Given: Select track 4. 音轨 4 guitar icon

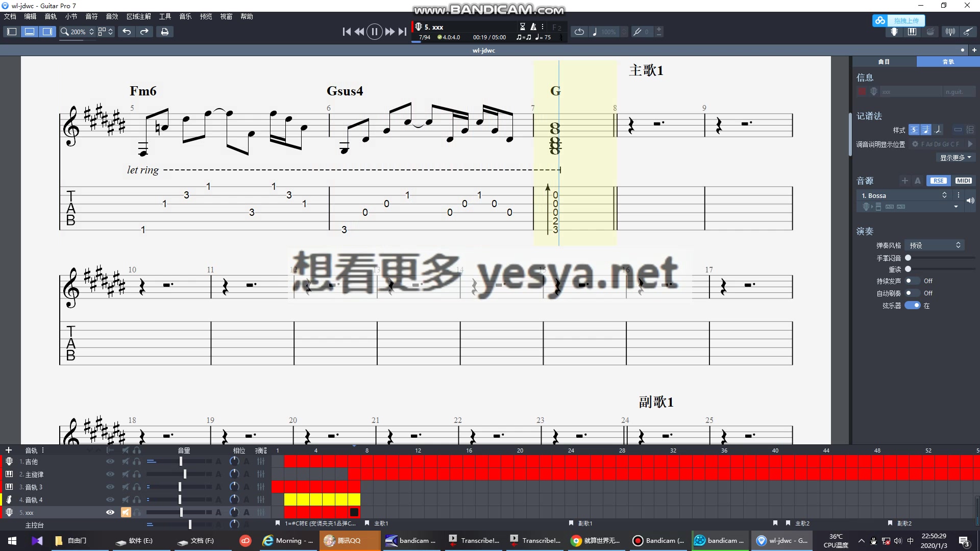Looking at the screenshot, I should click(x=9, y=499).
